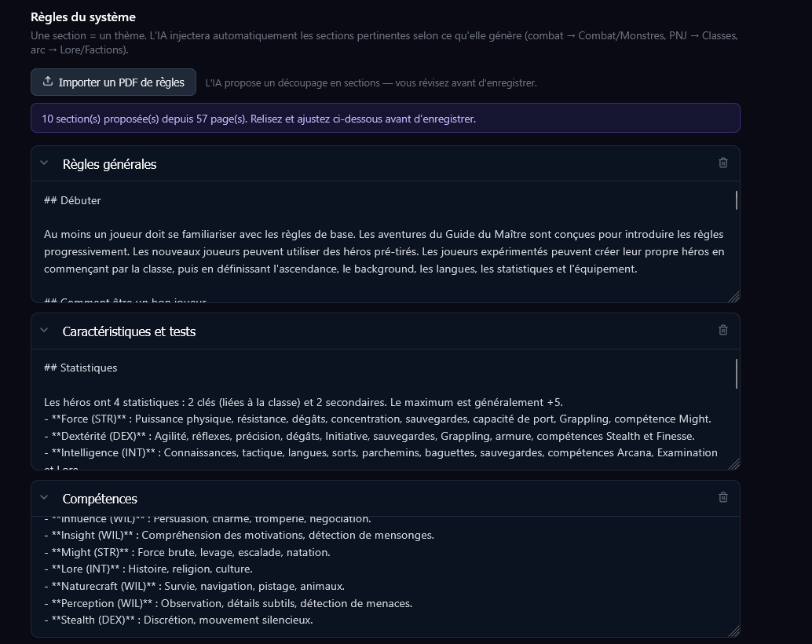
Task: Delete the Compétences section with trash icon
Action: (x=723, y=498)
